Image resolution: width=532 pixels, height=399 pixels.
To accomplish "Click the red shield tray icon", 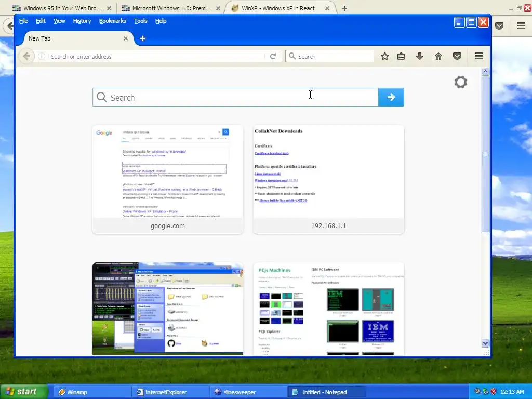I will pyautogui.click(x=494, y=392).
